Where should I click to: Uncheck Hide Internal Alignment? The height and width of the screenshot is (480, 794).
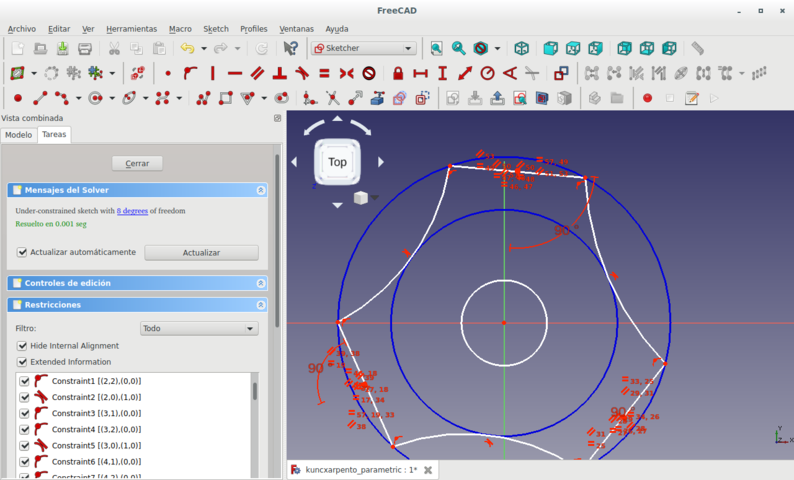point(23,346)
